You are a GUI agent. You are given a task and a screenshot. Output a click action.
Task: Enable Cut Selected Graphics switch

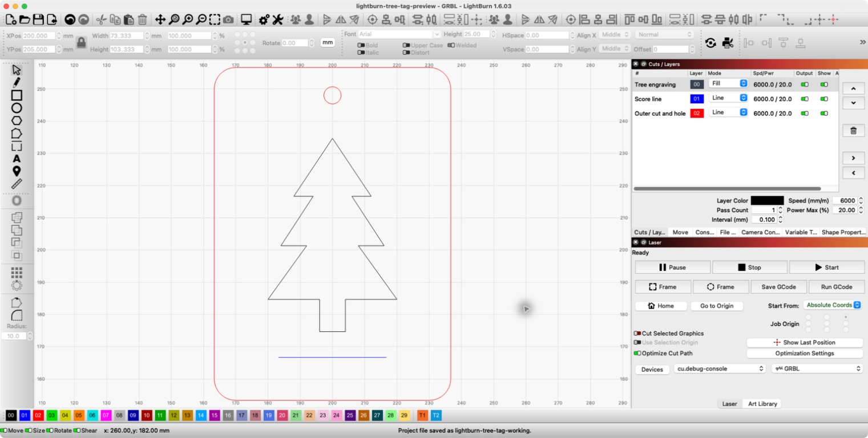[x=637, y=334]
